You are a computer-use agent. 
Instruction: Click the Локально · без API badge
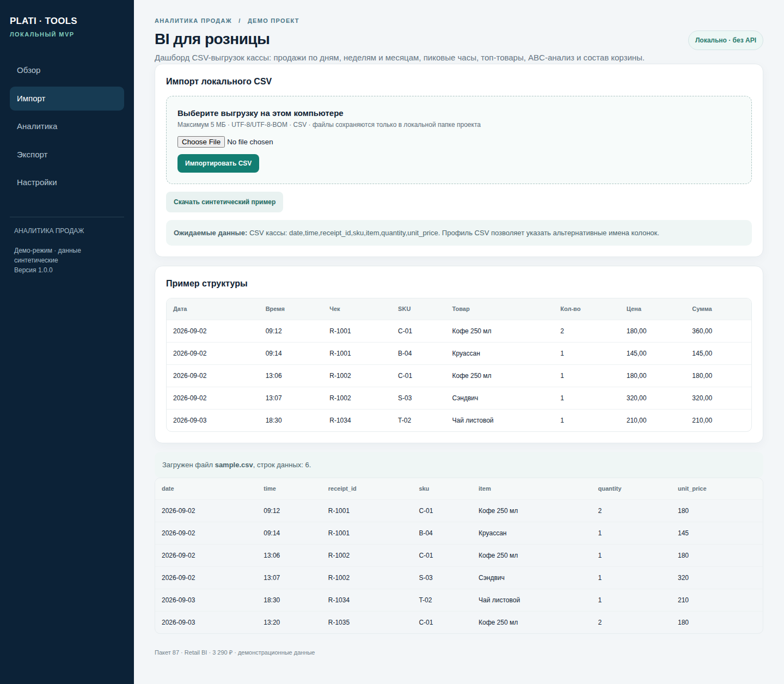pyautogui.click(x=726, y=40)
